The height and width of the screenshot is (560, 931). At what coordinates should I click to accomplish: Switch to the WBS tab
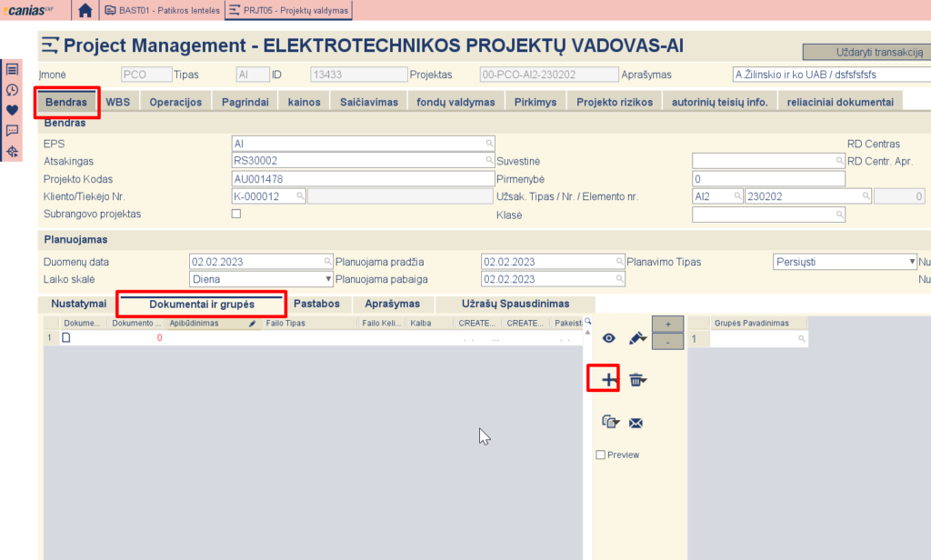coord(118,102)
